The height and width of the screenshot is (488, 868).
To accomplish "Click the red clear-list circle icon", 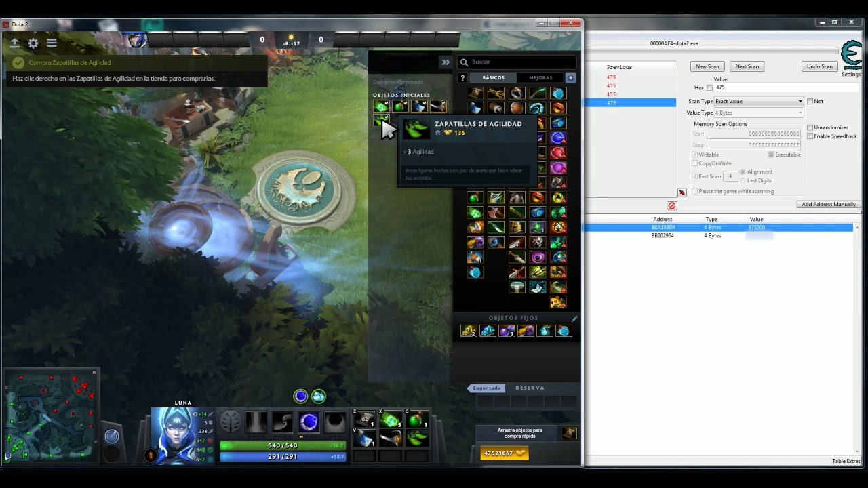I will pyautogui.click(x=672, y=205).
